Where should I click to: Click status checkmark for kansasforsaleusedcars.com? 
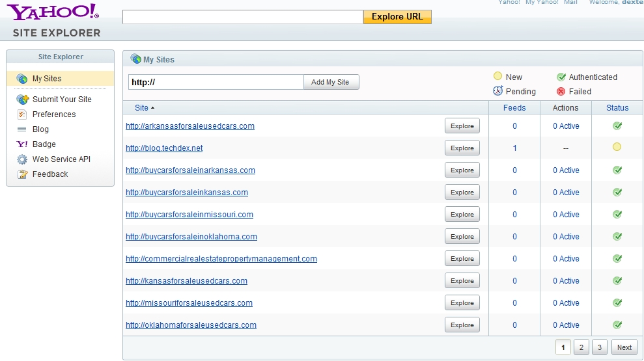[x=617, y=281]
